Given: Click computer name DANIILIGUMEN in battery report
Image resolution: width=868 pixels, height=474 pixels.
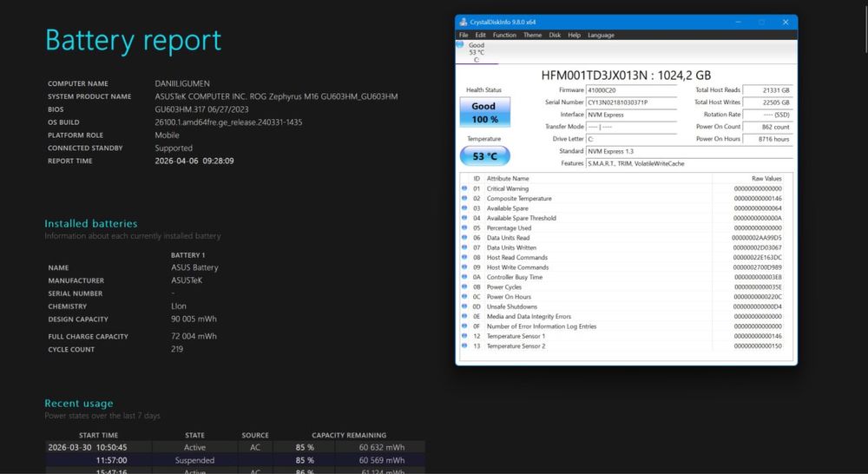Looking at the screenshot, I should (x=182, y=83).
